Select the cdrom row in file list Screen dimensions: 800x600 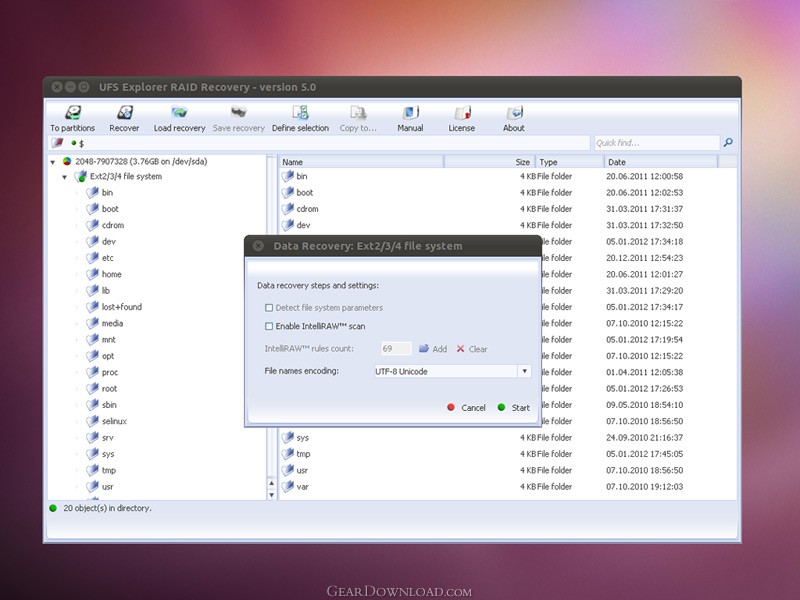(x=508, y=209)
